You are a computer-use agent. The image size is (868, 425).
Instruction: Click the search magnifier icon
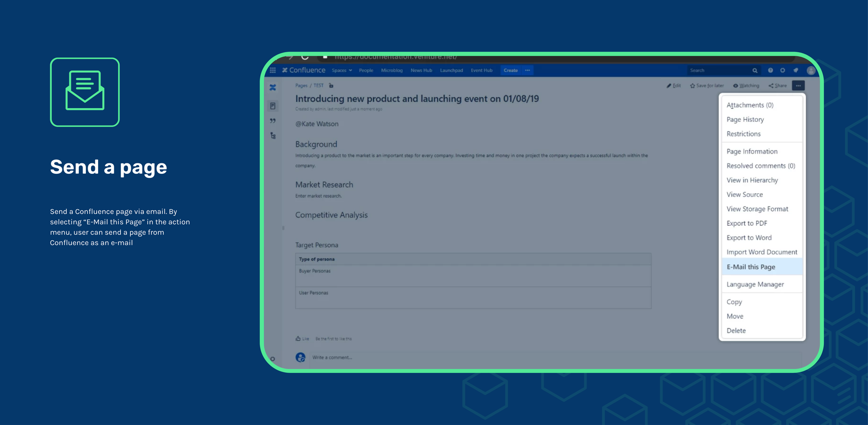coord(755,70)
